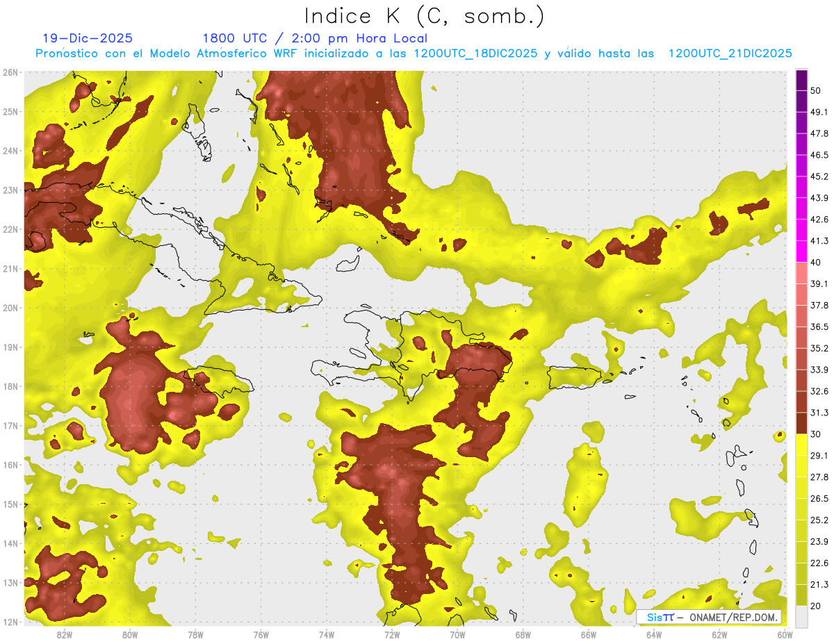
Task: Click the 12N latitude label
Action: (10, 622)
